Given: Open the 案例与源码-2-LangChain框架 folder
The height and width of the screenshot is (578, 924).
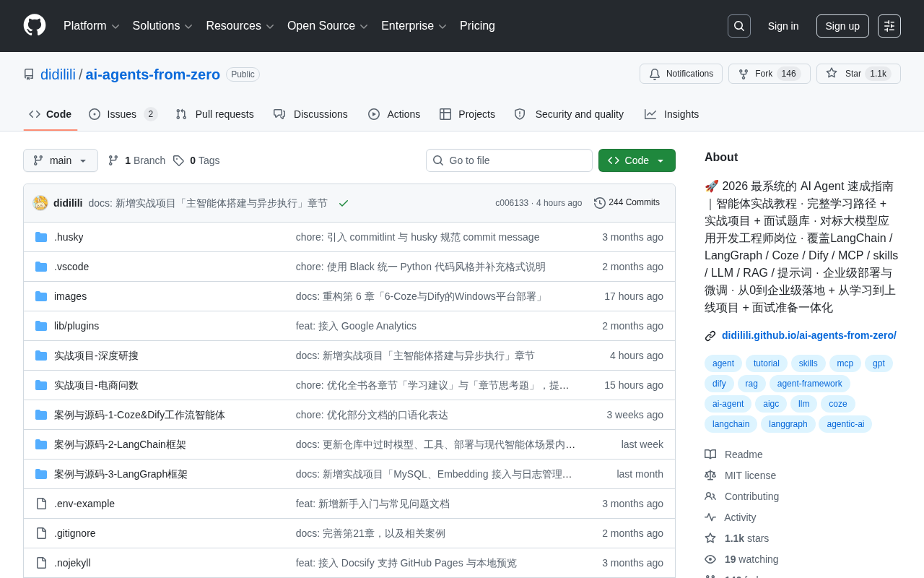Looking at the screenshot, I should click(120, 444).
